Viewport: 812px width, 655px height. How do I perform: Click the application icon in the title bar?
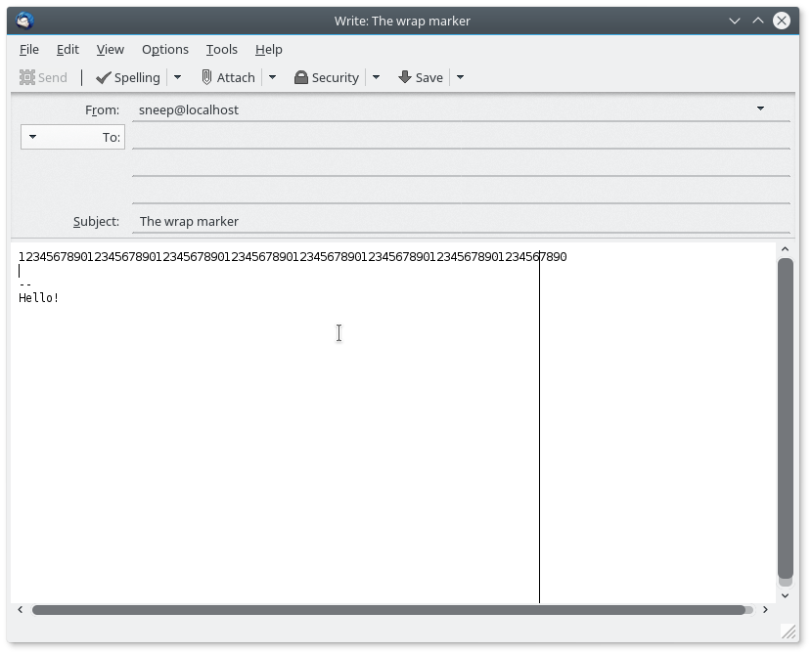click(23, 20)
